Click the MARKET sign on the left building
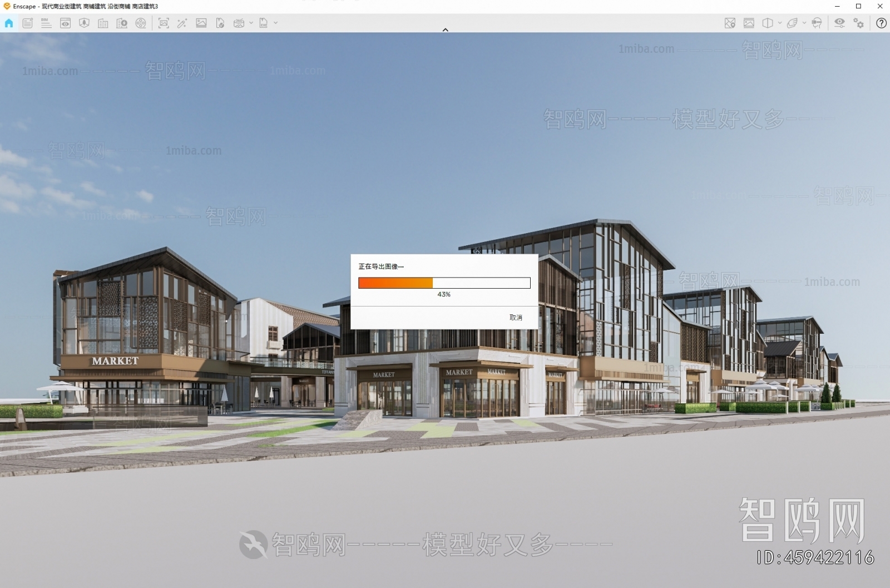 coord(115,361)
